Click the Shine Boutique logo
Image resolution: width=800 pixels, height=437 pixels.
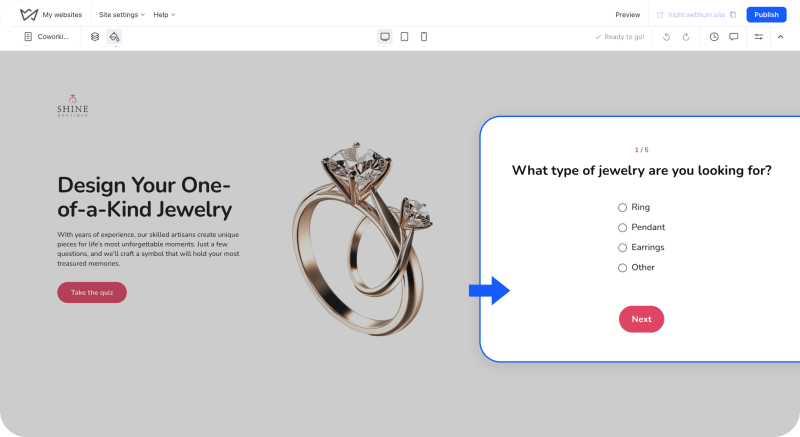click(x=72, y=106)
